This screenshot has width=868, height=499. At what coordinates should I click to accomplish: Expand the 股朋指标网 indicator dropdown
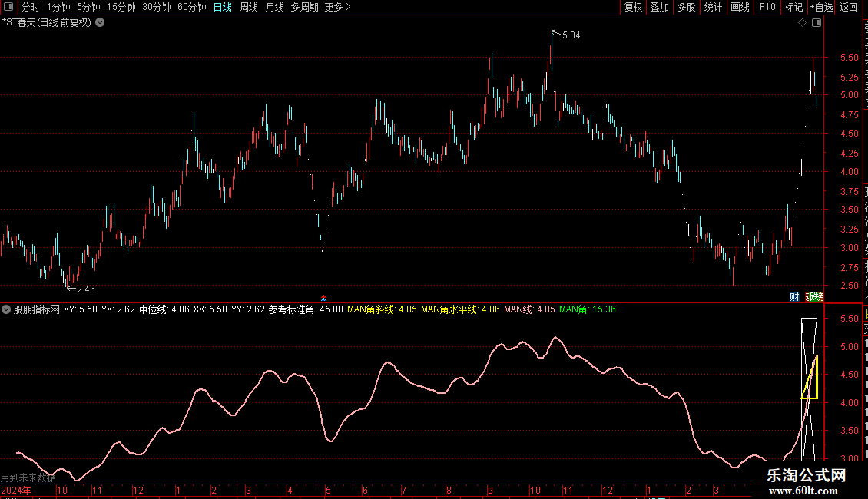click(6, 310)
